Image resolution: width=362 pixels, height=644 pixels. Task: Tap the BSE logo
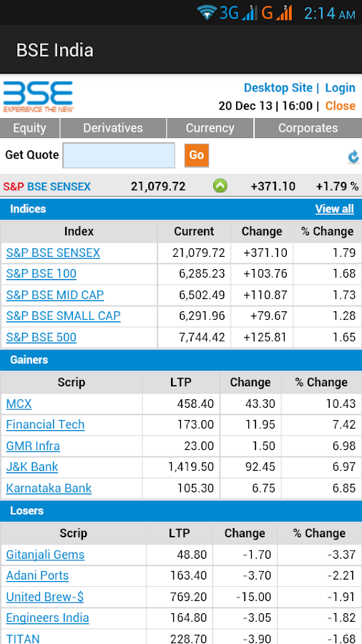pos(38,97)
